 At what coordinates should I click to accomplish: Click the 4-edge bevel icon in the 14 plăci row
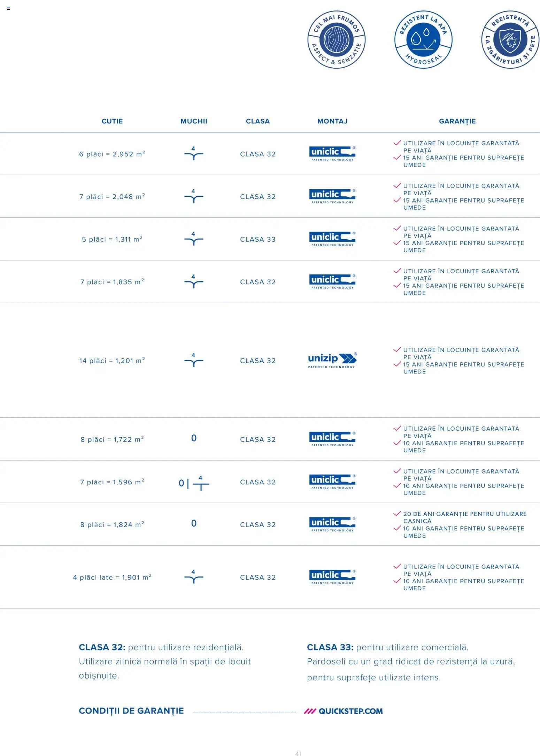pos(194,360)
